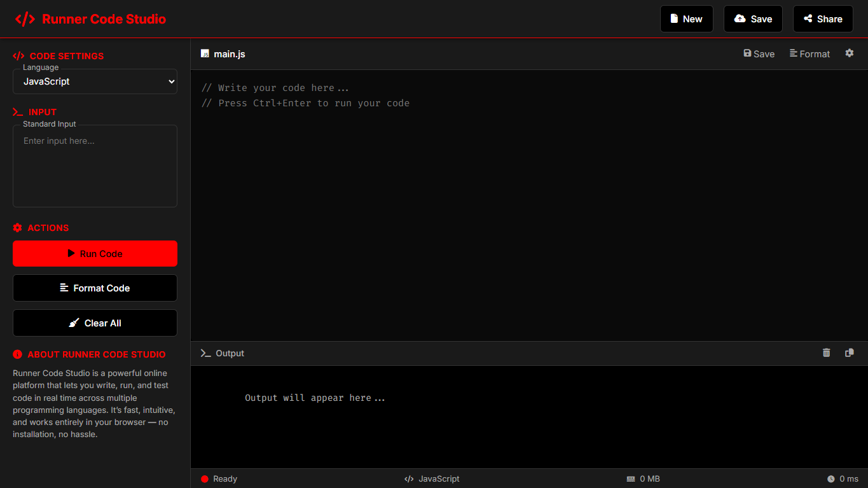Open editor settings via the gear icon
This screenshot has width=868, height=488.
(850, 53)
